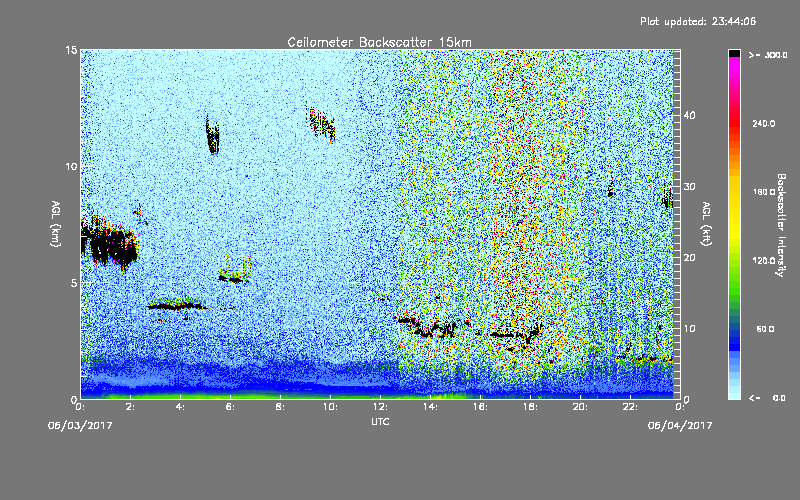The image size is (800, 500).
Task: Click the end date "06/04/2017"
Action: (x=680, y=425)
